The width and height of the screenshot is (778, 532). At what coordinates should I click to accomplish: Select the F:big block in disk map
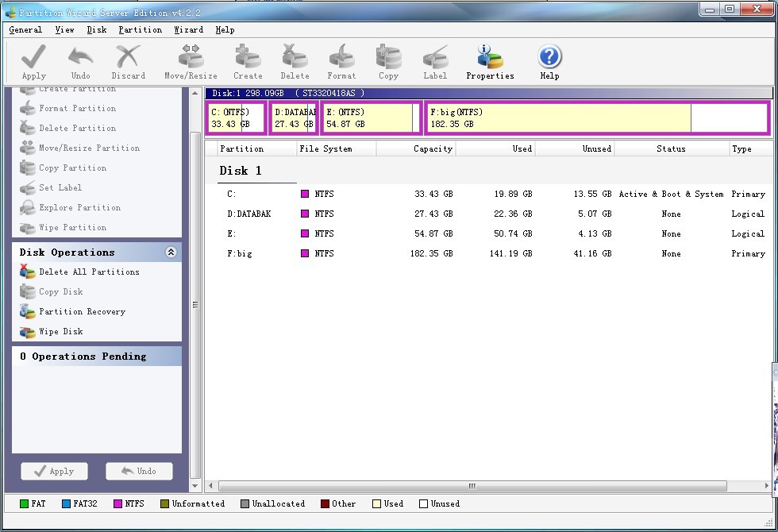(597, 118)
